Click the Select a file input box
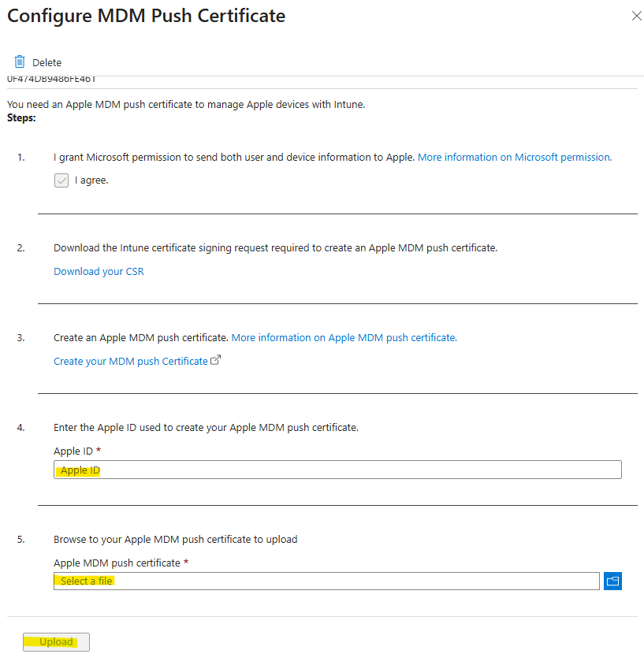The width and height of the screenshot is (644, 665). pyautogui.click(x=326, y=581)
